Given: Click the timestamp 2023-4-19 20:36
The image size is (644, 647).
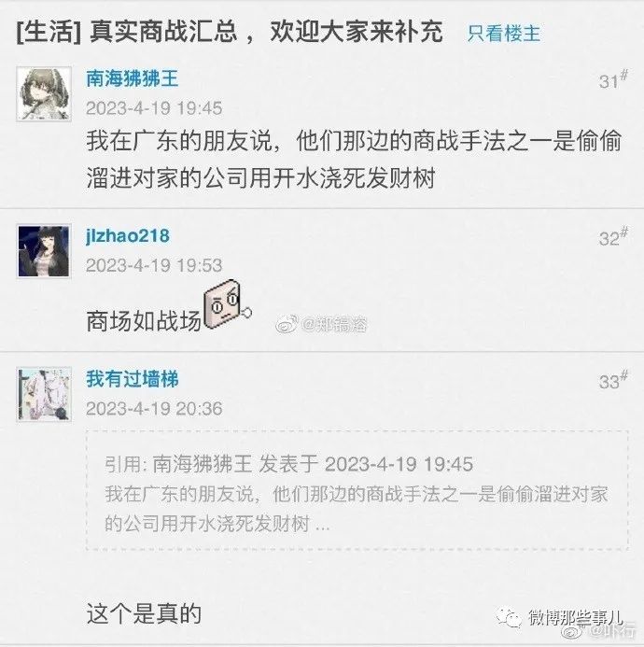Looking at the screenshot, I should coord(154,409).
